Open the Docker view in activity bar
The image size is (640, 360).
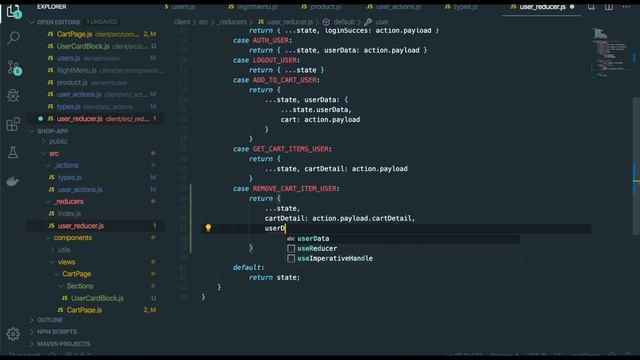13,181
